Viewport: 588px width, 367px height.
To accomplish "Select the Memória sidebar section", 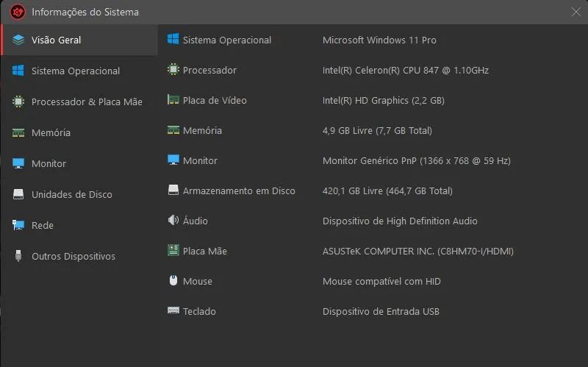I will coord(79,132).
